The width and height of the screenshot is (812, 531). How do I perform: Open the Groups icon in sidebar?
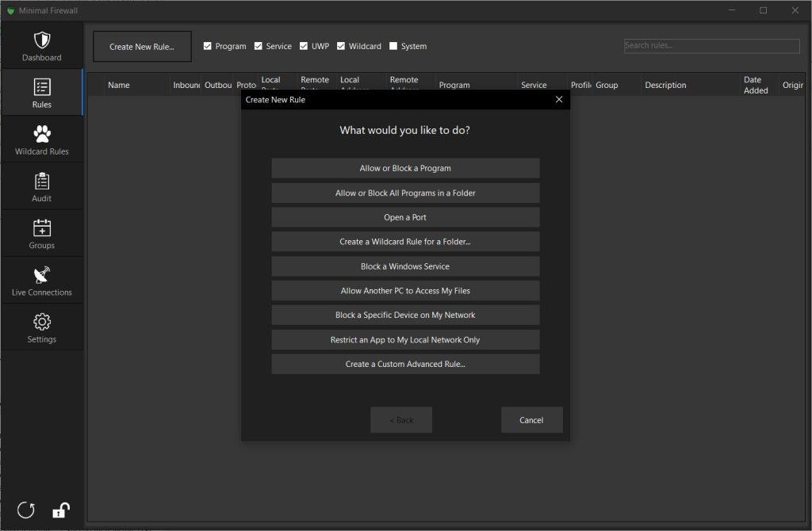pyautogui.click(x=42, y=227)
